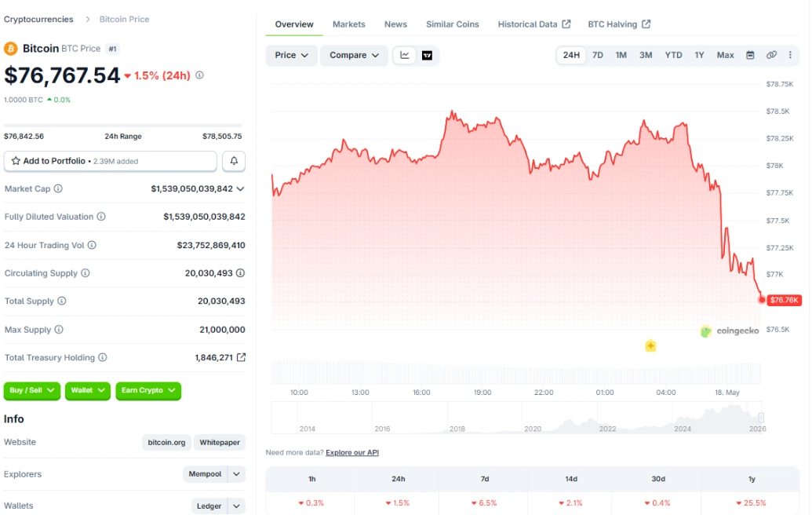Select 1Y time range
The width and height of the screenshot is (812, 515).
(x=699, y=55)
